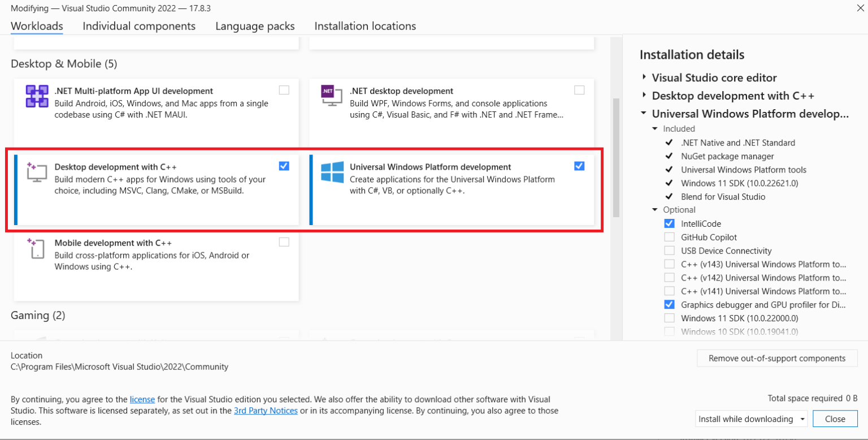Click the workloads list vertical scrollbar

pos(616,158)
